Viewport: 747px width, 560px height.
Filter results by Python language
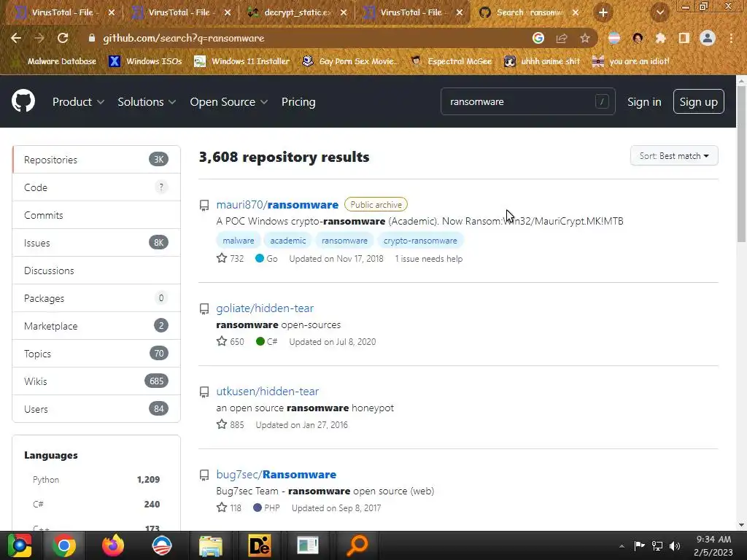(96, 480)
